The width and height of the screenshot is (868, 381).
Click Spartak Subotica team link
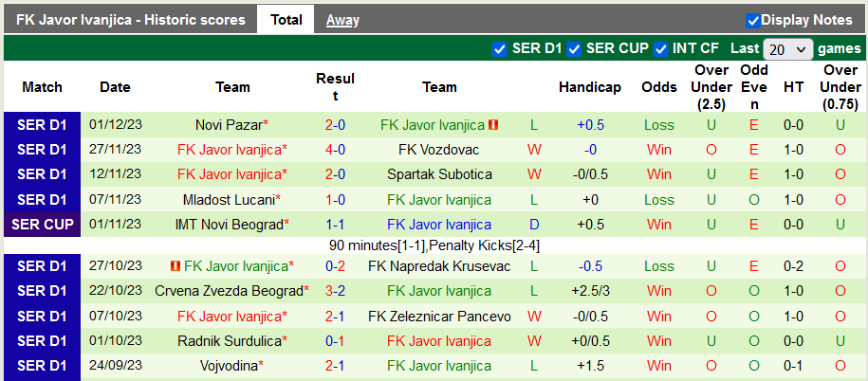pos(439,174)
